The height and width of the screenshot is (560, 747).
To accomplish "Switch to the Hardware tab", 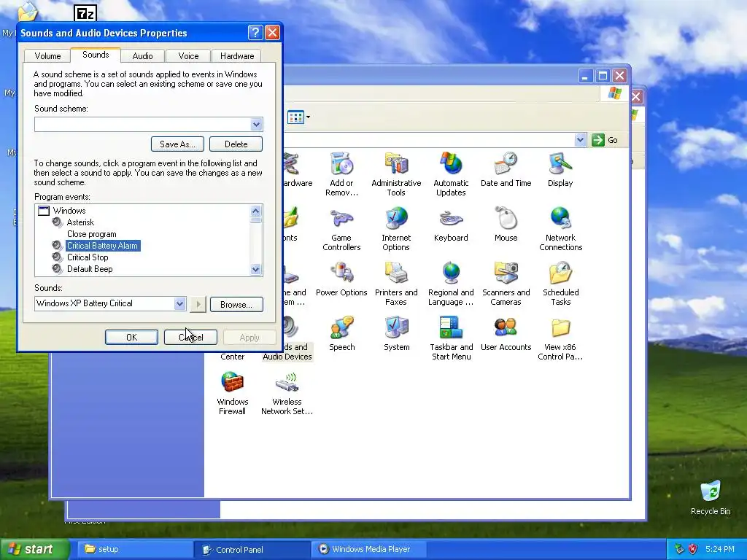I will coord(237,56).
